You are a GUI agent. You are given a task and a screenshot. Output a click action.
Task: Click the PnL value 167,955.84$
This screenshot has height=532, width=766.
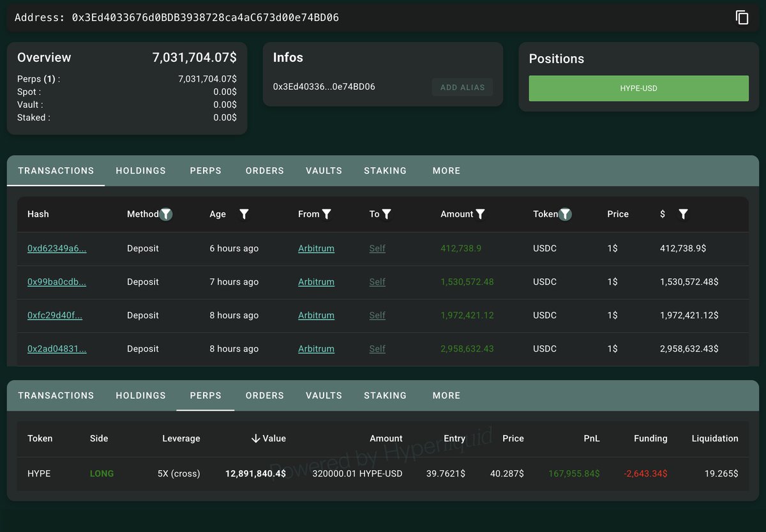point(574,474)
